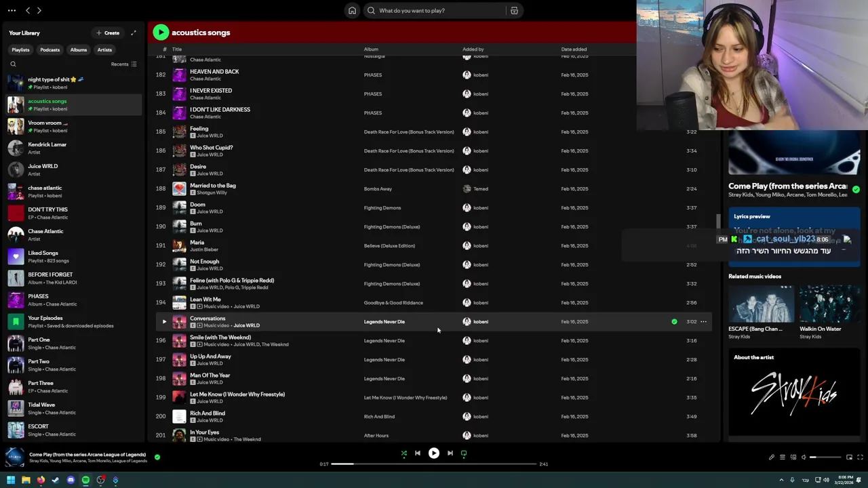Open the Recents sort dropdown
868x488 pixels.
tap(123, 64)
